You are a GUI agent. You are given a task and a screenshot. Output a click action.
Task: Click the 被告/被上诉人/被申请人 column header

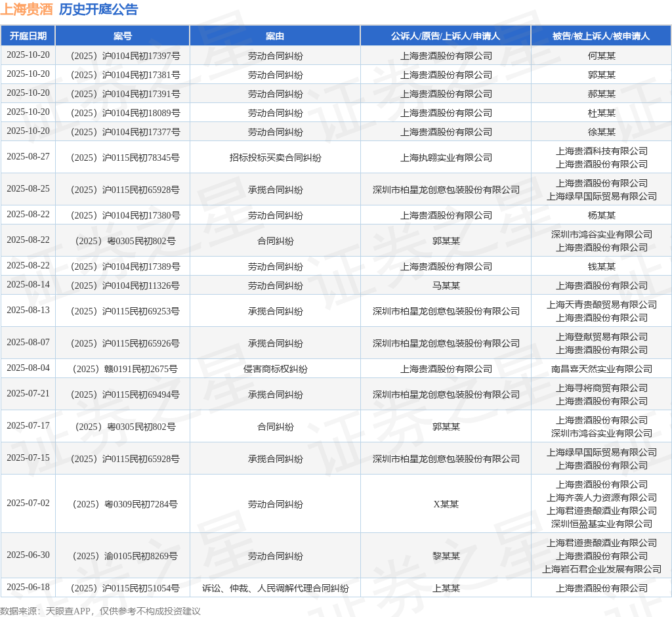click(601, 36)
